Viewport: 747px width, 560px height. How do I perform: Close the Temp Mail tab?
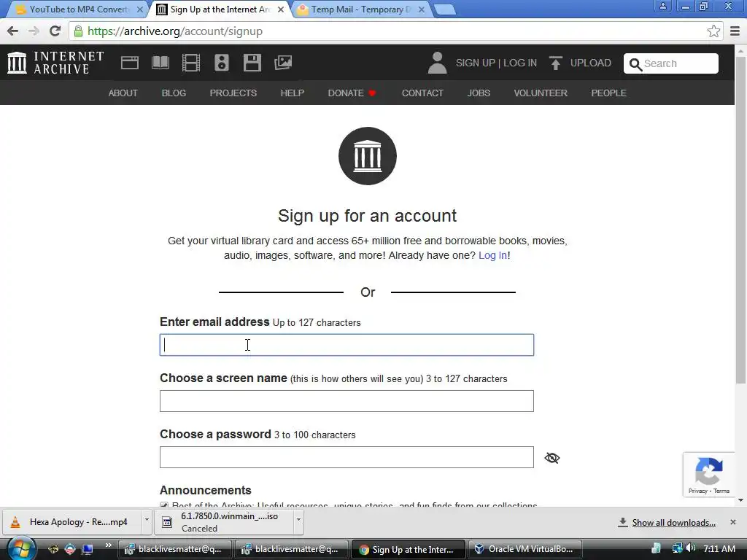tap(422, 9)
